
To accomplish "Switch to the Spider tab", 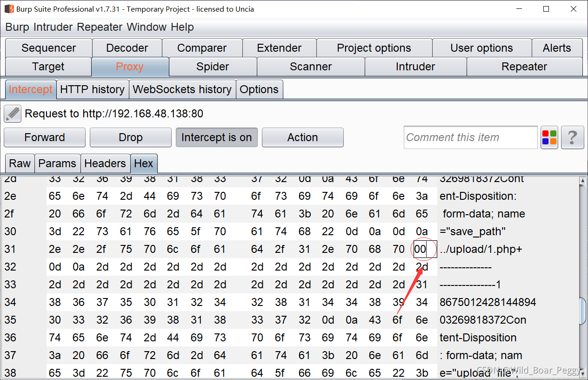I will pos(213,67).
